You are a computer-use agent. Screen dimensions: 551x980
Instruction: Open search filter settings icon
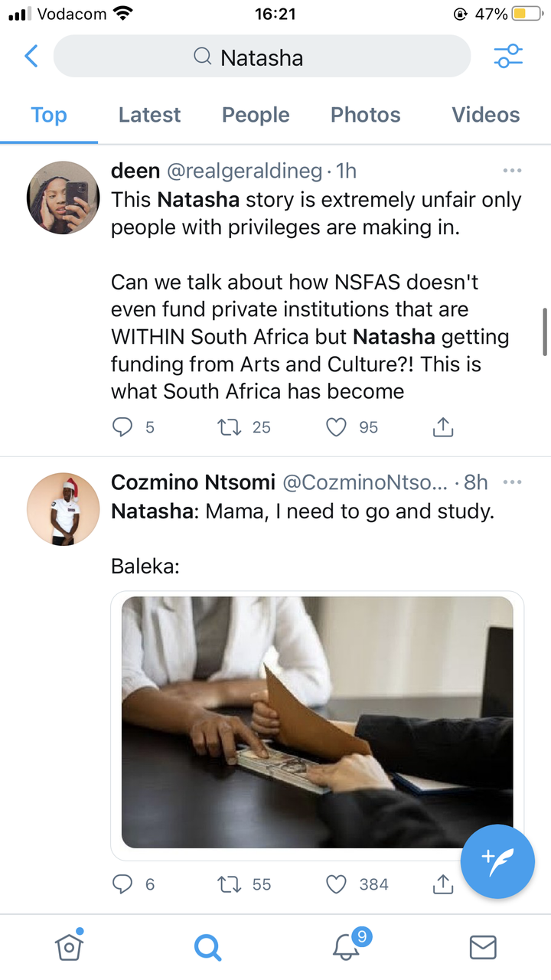(x=508, y=56)
